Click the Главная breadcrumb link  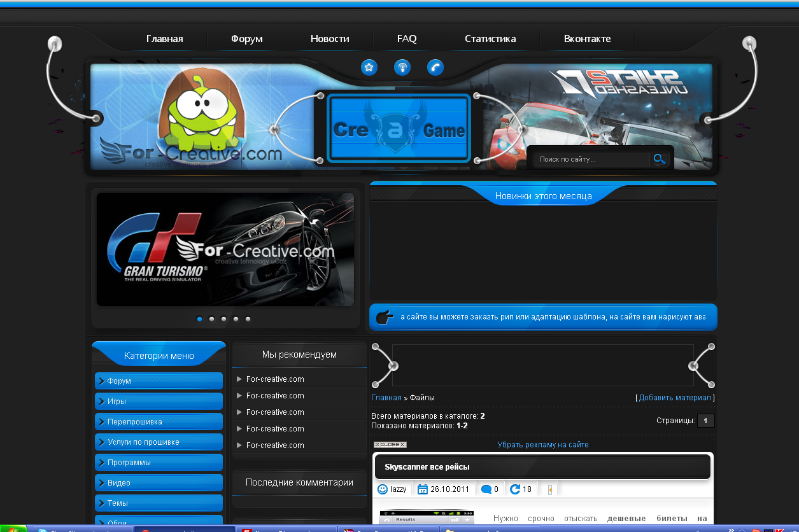coord(386,398)
